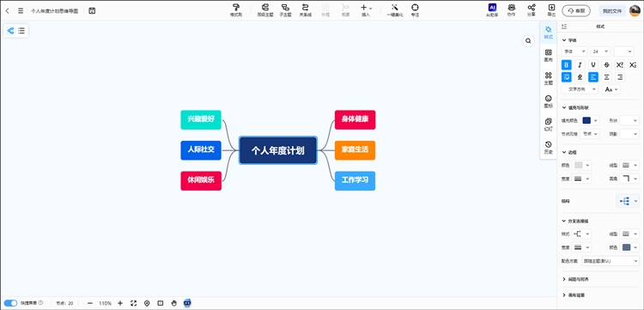644x310 pixels.
Task: Open the border corner radius dropdown
Action: (x=629, y=179)
